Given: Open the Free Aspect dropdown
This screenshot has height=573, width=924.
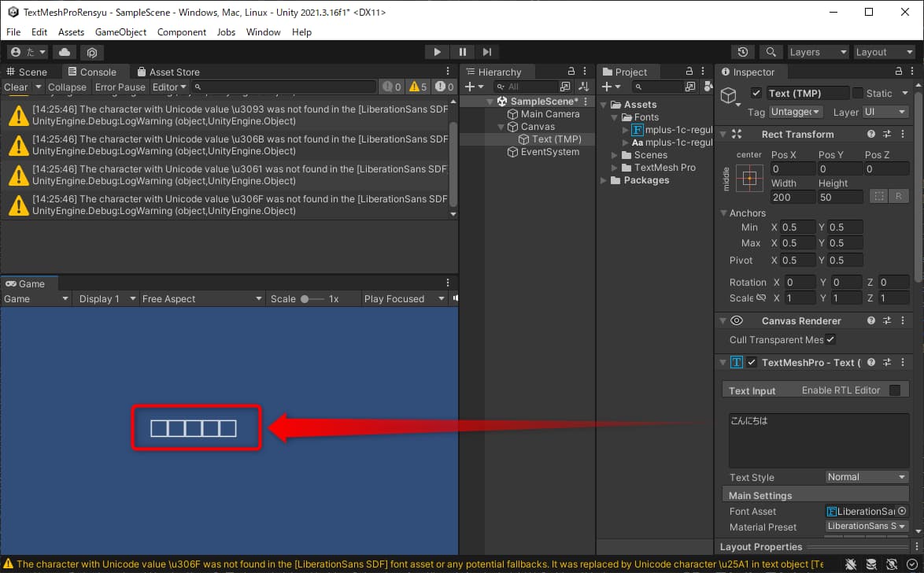Looking at the screenshot, I should tap(201, 299).
